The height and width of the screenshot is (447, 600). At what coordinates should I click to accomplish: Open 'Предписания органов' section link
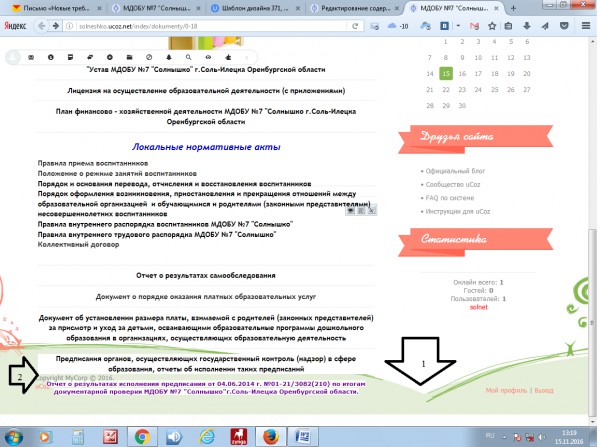coord(206,364)
